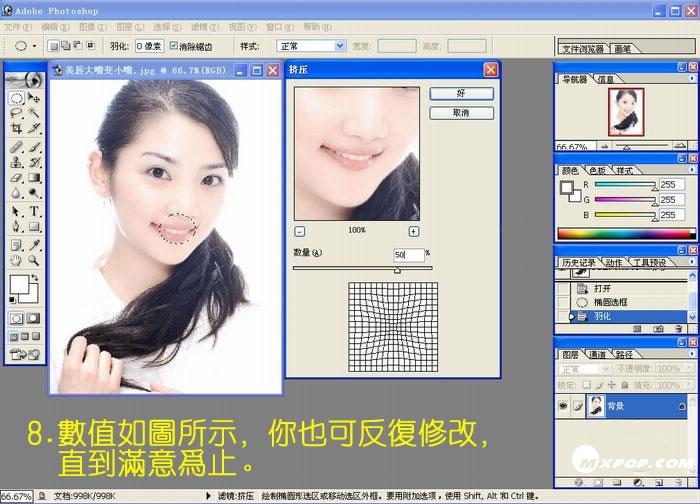Select the Blur tool
This screenshot has width=700, height=504.
tap(17, 193)
